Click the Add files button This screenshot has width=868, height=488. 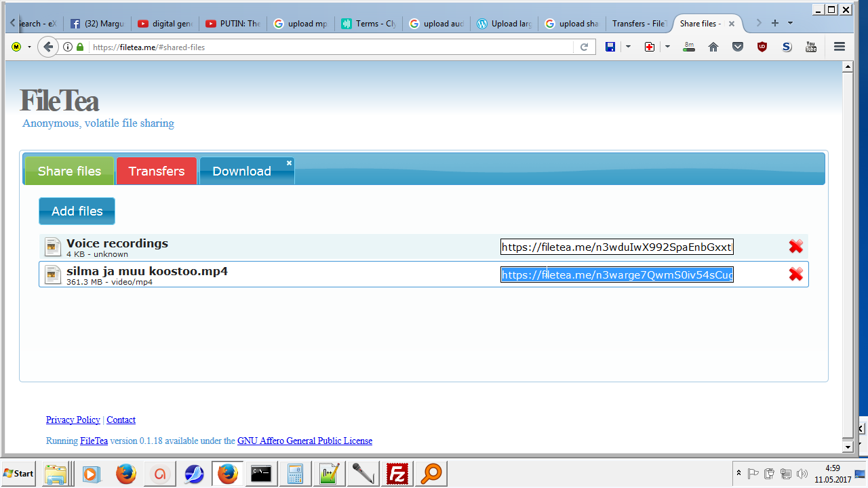[77, 211]
